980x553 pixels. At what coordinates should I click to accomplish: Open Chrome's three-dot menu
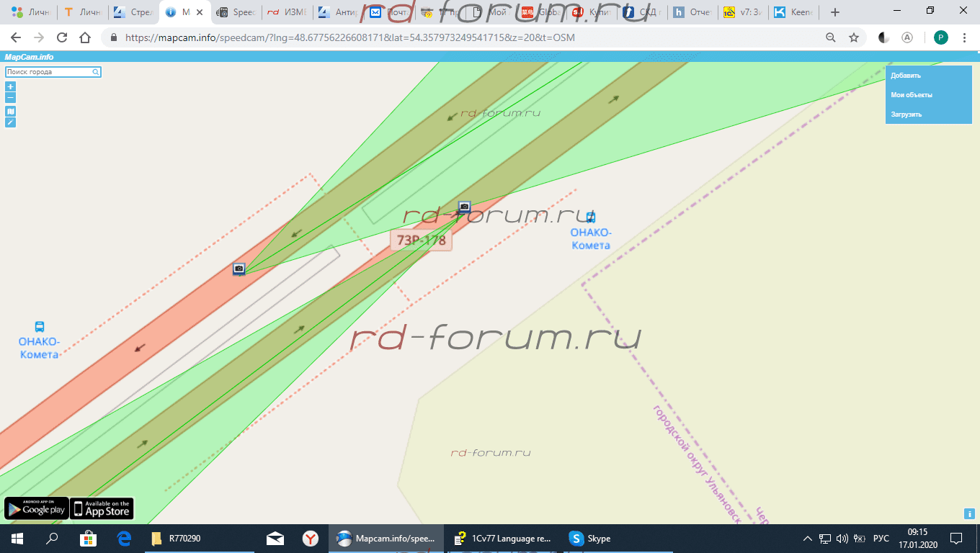pyautogui.click(x=964, y=37)
